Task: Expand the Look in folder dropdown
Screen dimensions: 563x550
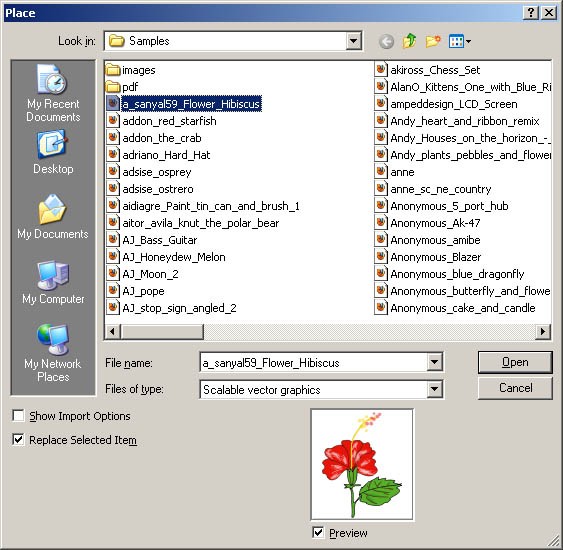Action: coord(353,41)
